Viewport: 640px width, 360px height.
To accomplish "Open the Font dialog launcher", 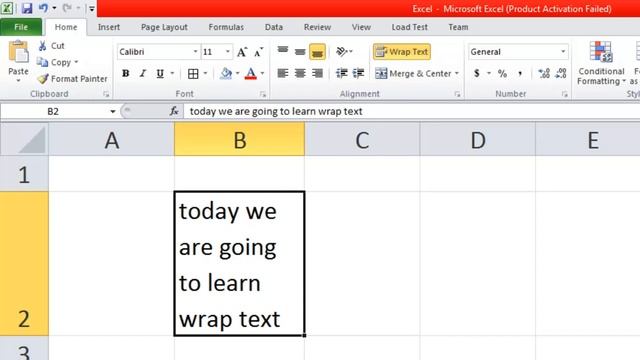I will pos(263,94).
